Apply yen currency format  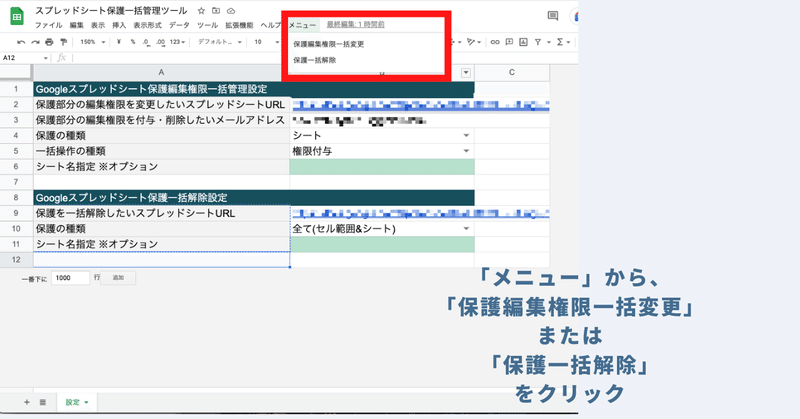(118, 42)
